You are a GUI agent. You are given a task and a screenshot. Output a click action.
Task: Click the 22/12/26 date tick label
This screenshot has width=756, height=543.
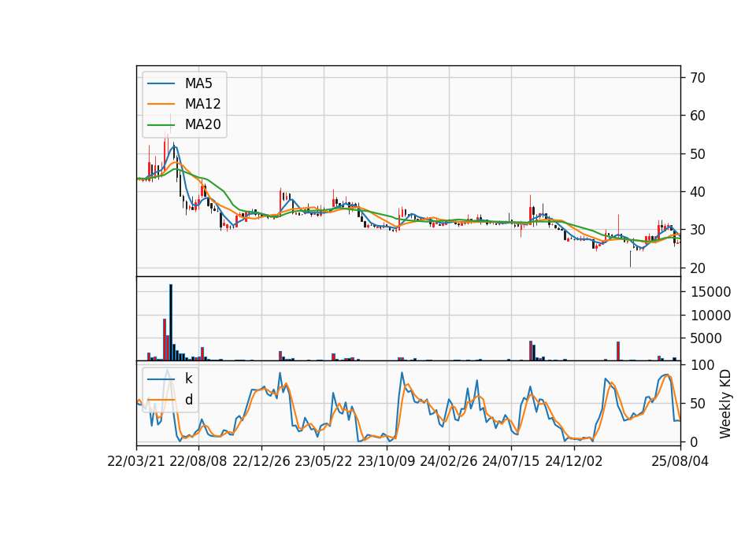click(261, 462)
